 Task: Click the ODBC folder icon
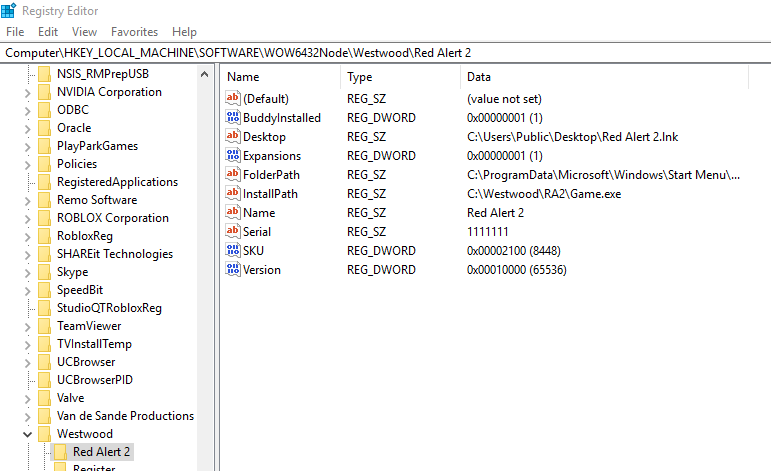pyautogui.click(x=44, y=110)
